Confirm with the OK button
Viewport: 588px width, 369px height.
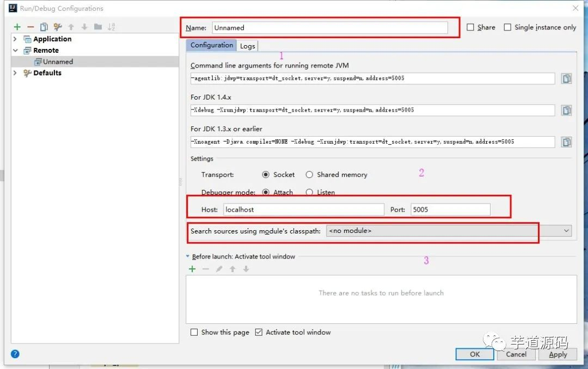[475, 354]
